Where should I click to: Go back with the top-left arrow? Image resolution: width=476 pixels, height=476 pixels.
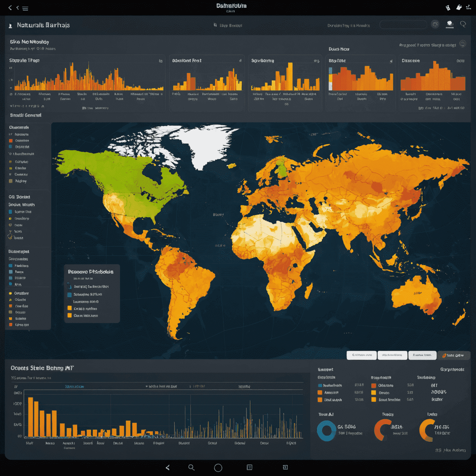[x=10, y=8]
